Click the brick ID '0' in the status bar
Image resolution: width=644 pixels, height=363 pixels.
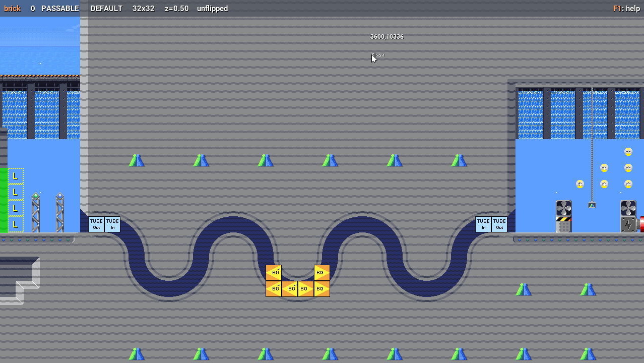tap(33, 9)
